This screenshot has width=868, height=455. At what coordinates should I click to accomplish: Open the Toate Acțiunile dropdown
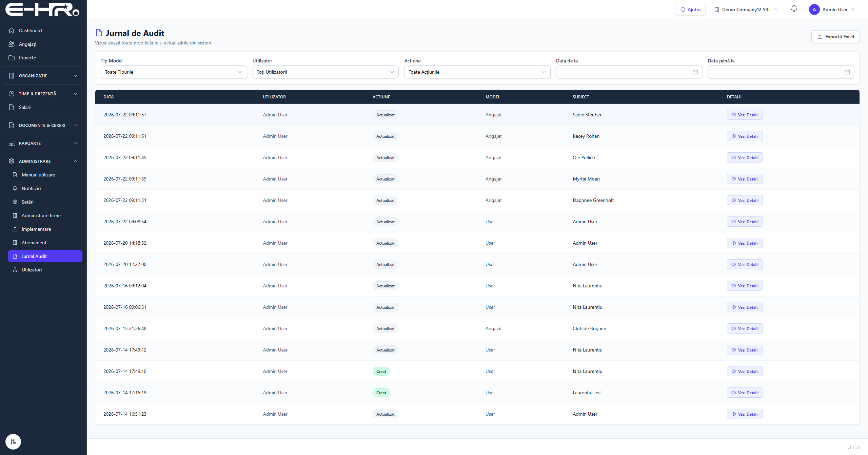point(477,72)
